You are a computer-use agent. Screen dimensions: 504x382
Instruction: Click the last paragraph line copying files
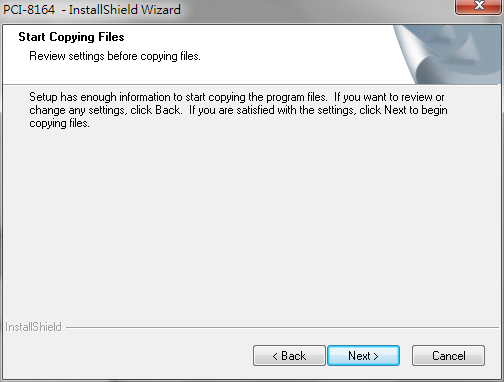pyautogui.click(x=60, y=123)
